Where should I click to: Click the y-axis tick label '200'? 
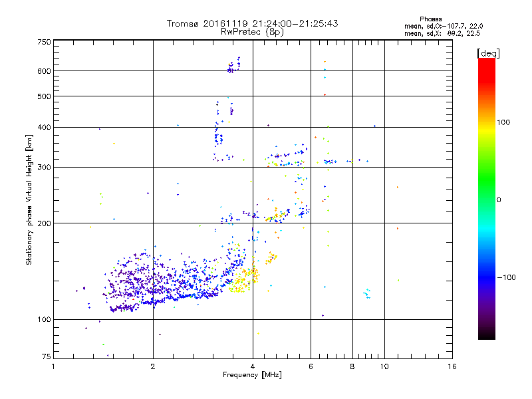pyautogui.click(x=44, y=223)
